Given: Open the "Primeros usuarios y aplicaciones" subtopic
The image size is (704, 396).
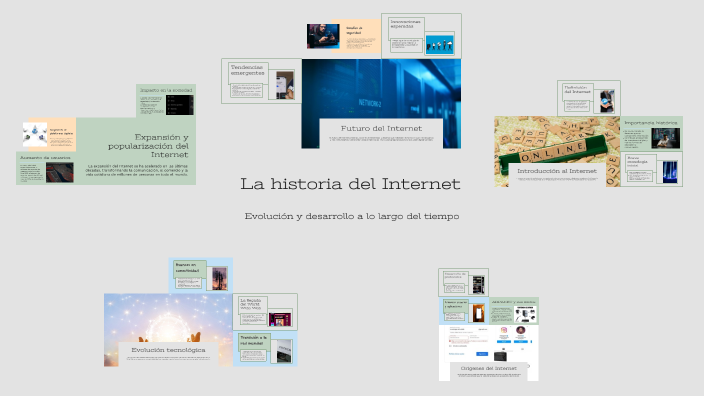Looking at the screenshot, I should coord(456,304).
